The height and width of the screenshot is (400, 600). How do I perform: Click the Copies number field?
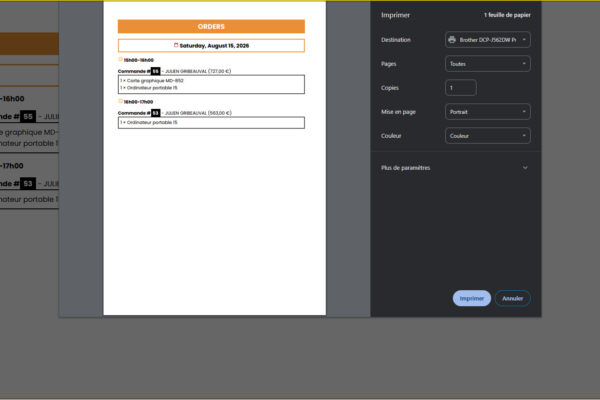coord(461,88)
